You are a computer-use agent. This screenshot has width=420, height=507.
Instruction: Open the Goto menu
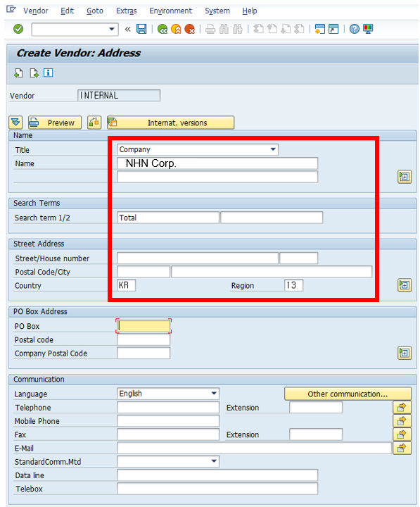(95, 11)
